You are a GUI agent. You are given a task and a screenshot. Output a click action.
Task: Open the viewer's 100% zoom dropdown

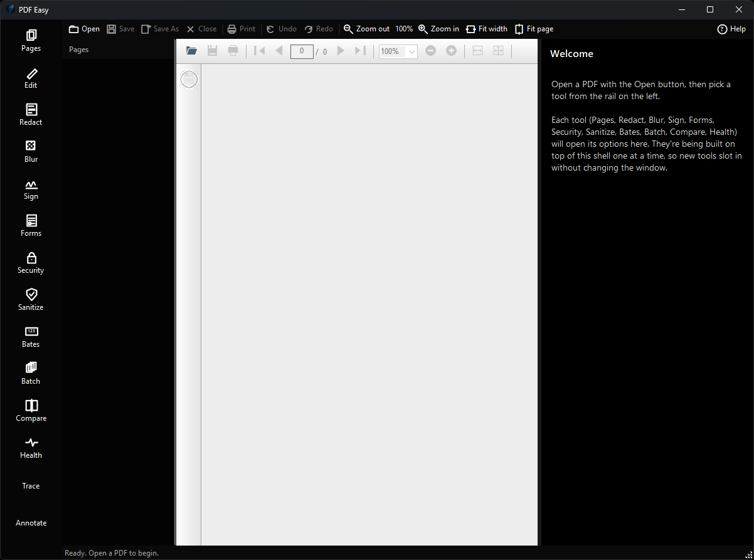point(398,51)
